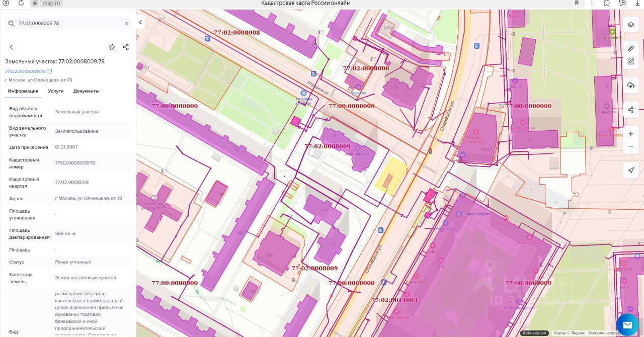Reload the browser page
This screenshot has width=644, height=337.
tap(21, 3)
